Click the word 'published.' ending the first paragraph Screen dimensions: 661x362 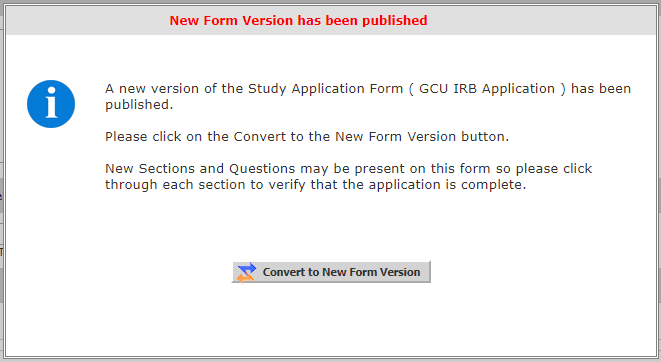click(139, 105)
